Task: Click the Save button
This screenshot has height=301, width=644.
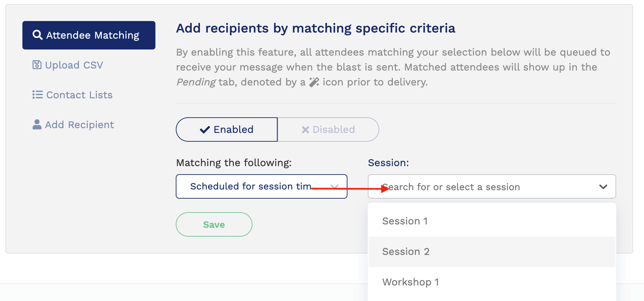Action: [214, 224]
